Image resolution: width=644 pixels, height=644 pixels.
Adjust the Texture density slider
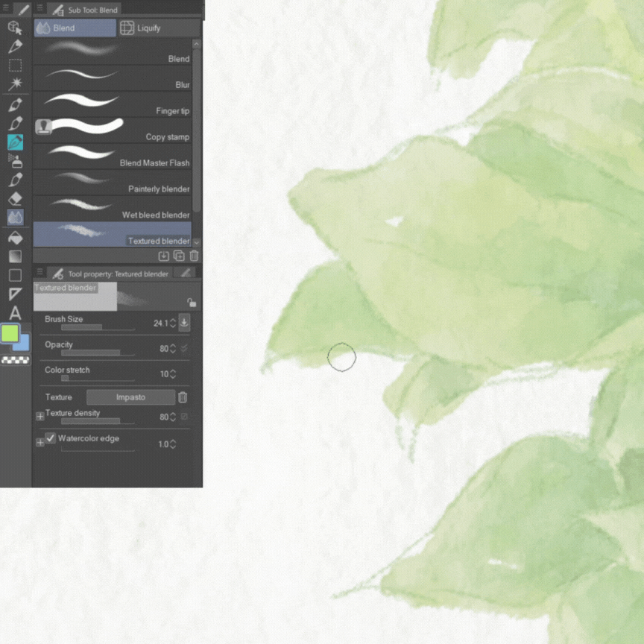click(98, 421)
